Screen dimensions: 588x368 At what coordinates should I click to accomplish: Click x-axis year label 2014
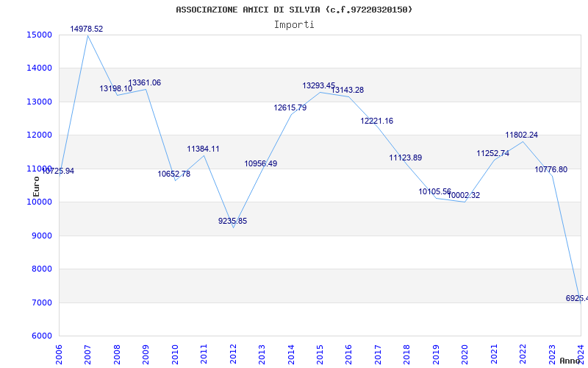[x=291, y=355]
